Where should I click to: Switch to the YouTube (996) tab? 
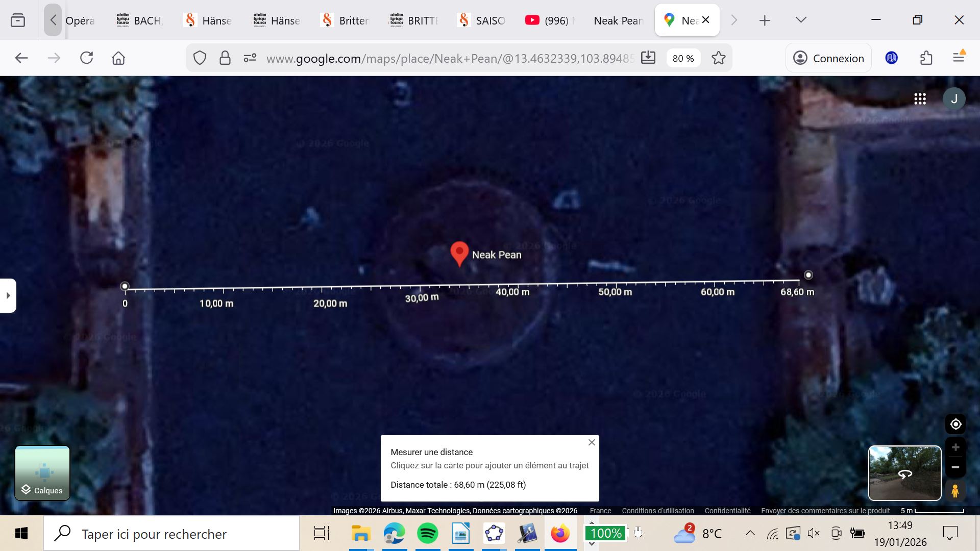(x=550, y=20)
